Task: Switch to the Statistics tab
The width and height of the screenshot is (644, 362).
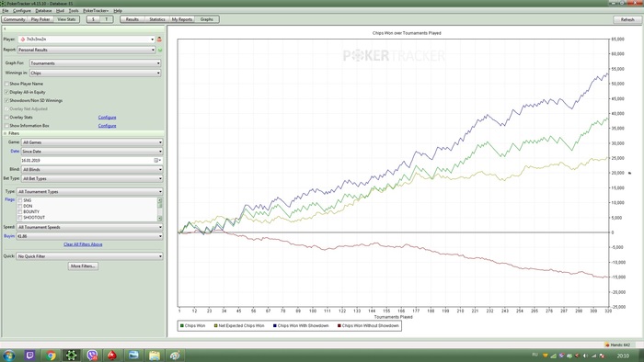Action: tap(157, 19)
